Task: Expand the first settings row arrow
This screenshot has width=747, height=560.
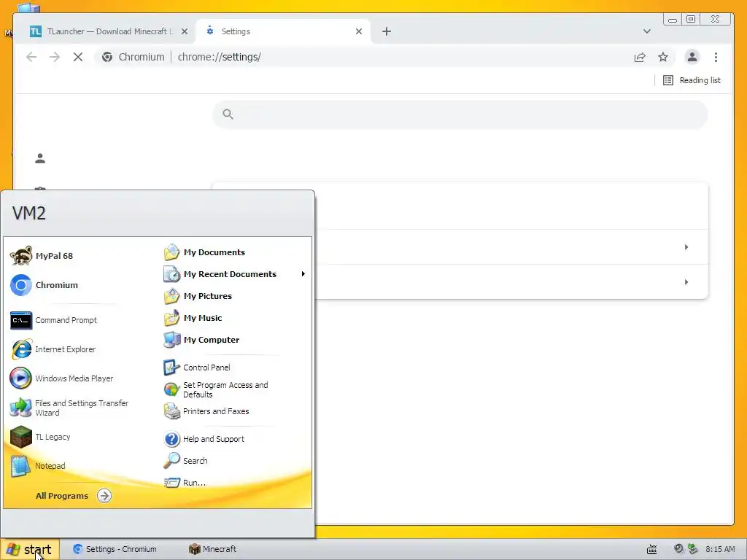Action: [686, 247]
